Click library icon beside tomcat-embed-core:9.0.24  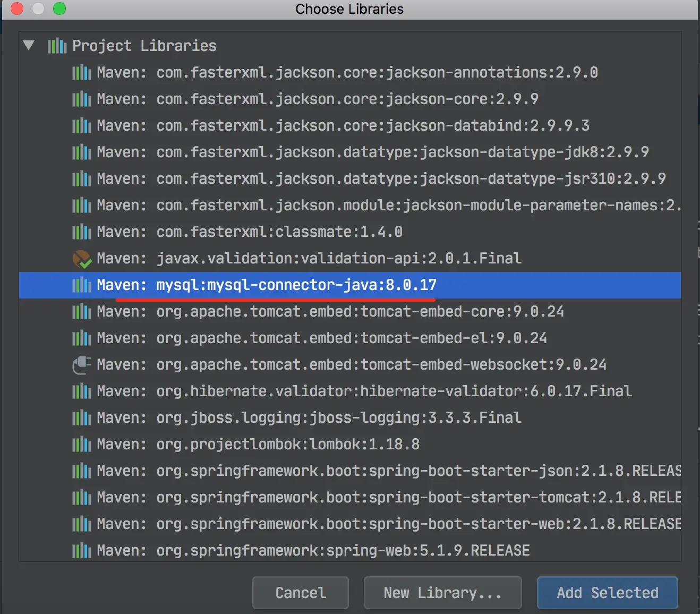pos(82,311)
